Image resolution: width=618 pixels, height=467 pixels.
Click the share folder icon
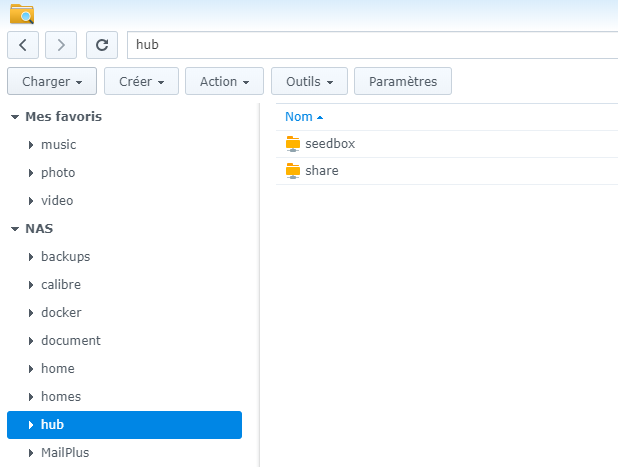pyautogui.click(x=293, y=171)
